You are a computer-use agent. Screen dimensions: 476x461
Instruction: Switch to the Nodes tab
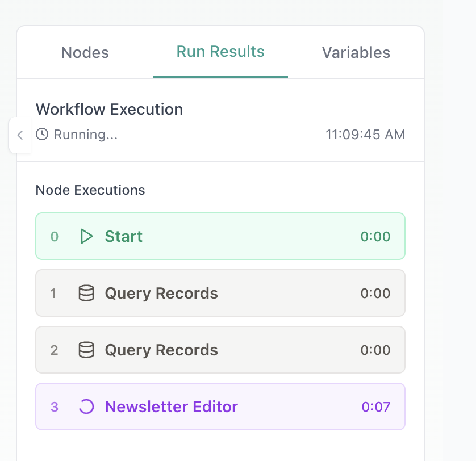[85, 53]
